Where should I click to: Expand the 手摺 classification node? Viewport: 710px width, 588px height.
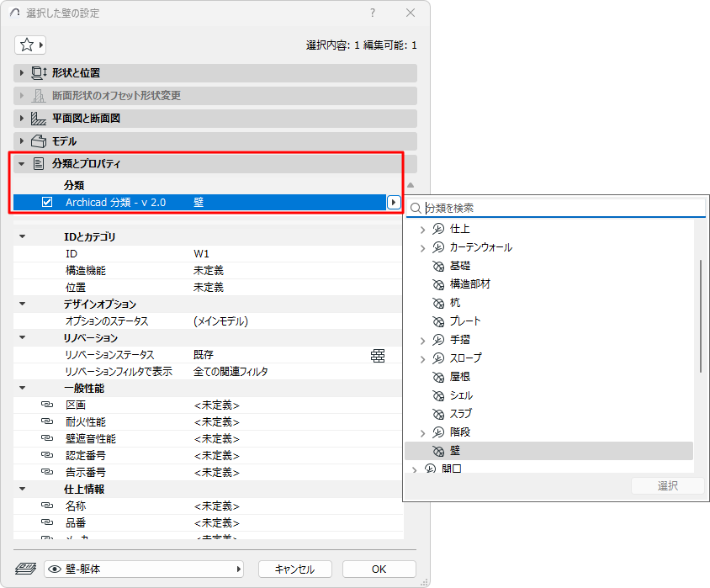pyautogui.click(x=422, y=341)
